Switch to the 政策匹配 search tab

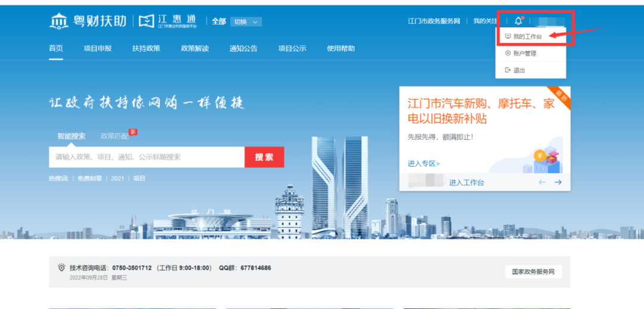[x=114, y=136]
